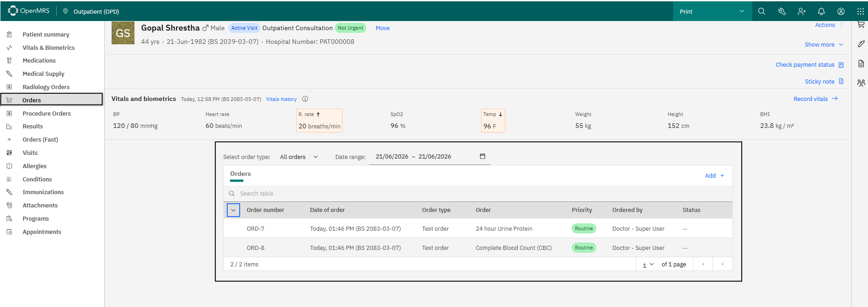Open the app switcher grid icon
The image size is (868, 307).
click(861, 11)
